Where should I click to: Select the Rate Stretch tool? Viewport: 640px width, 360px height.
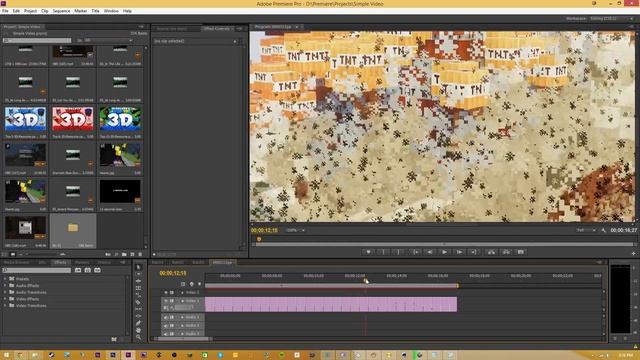138,295
